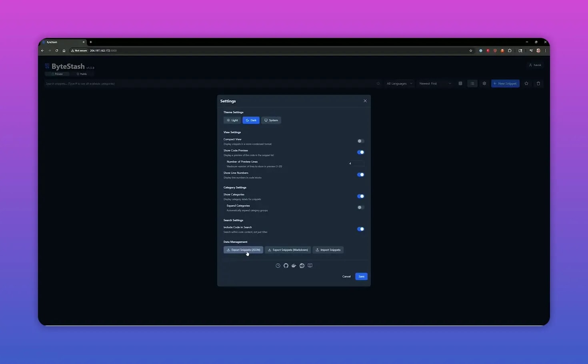Cancel the Settings dialog
The width and height of the screenshot is (588, 364).
point(346,277)
